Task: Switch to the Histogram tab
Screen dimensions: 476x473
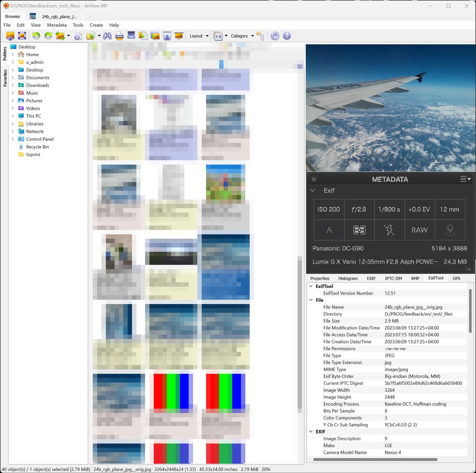Action: (x=348, y=278)
